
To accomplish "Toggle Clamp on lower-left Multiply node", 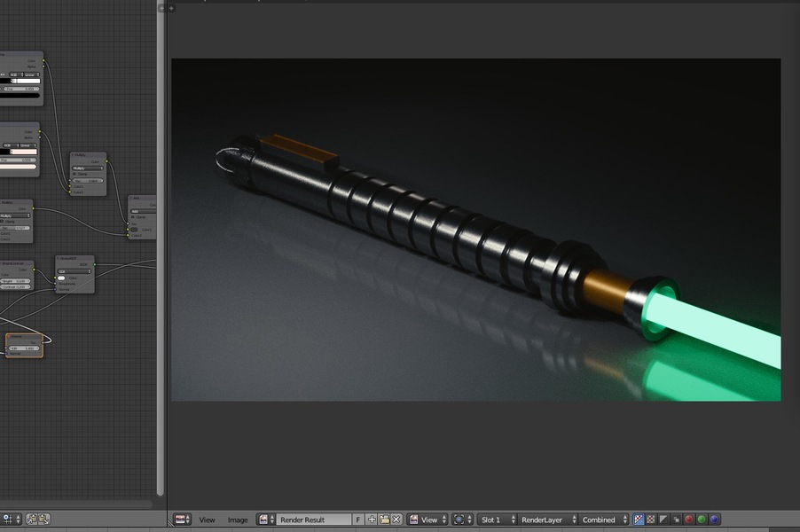I will (x=3, y=222).
